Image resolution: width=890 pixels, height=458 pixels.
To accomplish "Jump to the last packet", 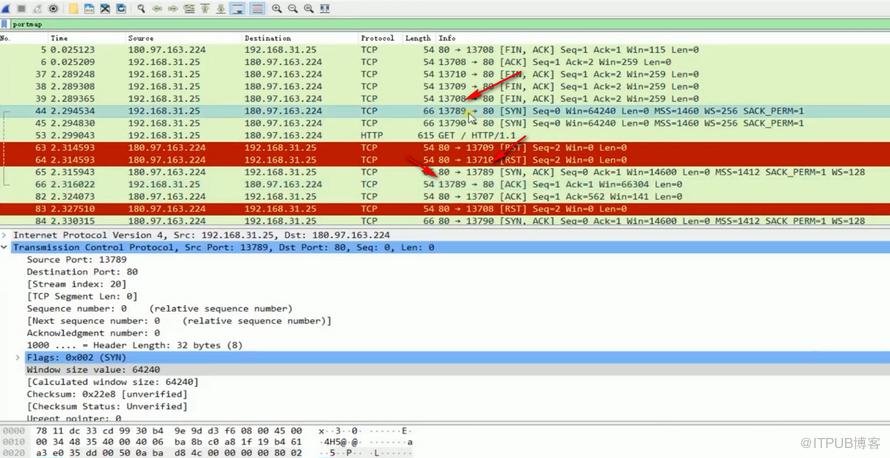I will pyautogui.click(x=221, y=9).
